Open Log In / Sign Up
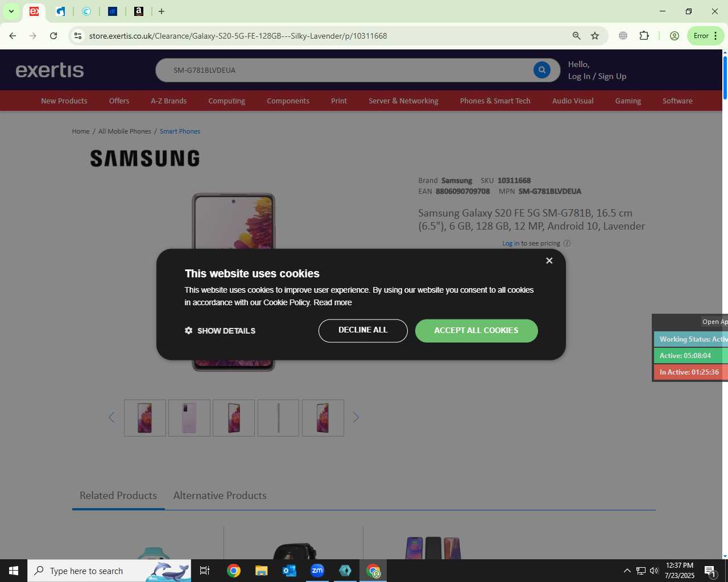 (597, 76)
